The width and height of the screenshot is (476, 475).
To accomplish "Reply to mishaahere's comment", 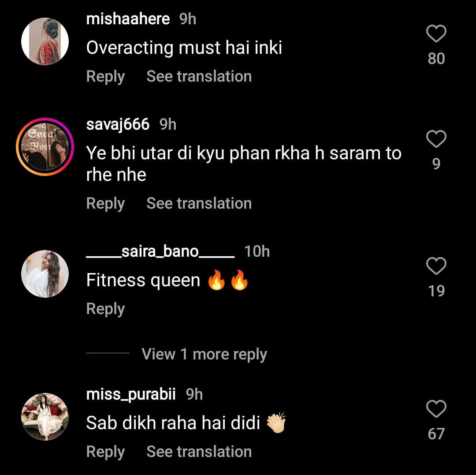I will pos(105,76).
